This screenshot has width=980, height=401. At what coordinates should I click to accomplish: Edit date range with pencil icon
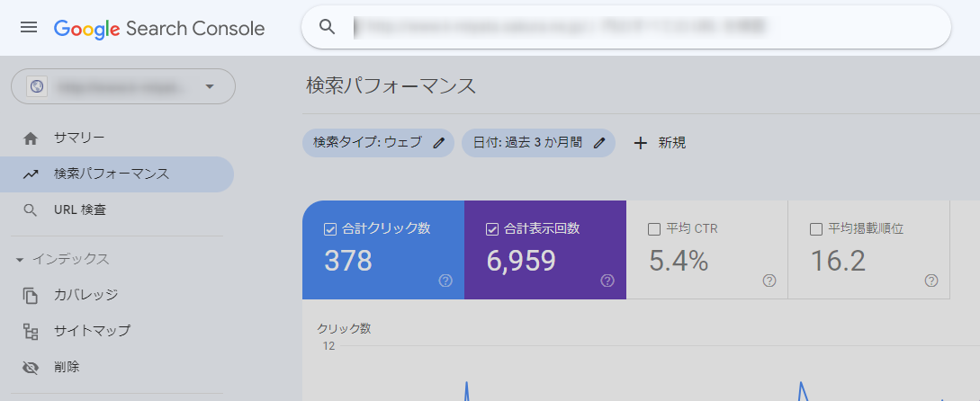point(599,143)
